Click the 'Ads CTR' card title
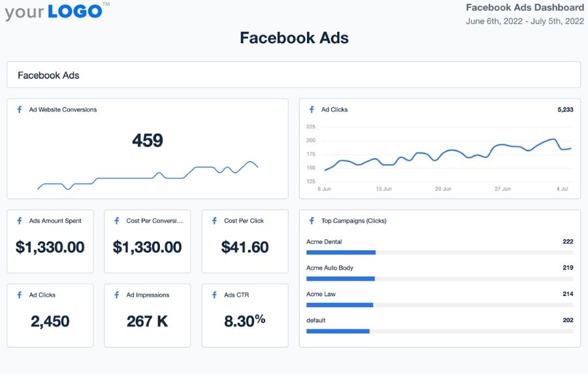The image size is (588, 392). [x=237, y=295]
